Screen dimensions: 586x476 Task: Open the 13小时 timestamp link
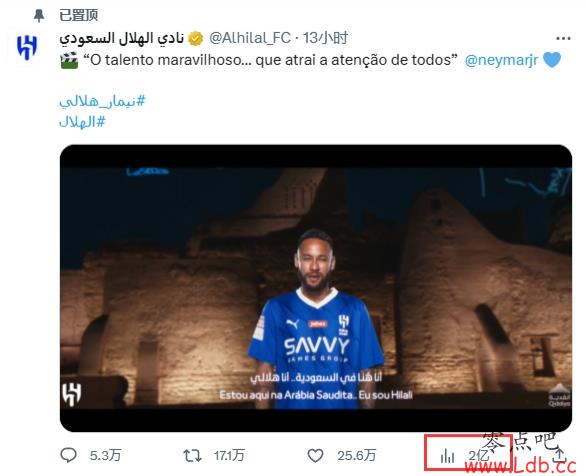(325, 38)
